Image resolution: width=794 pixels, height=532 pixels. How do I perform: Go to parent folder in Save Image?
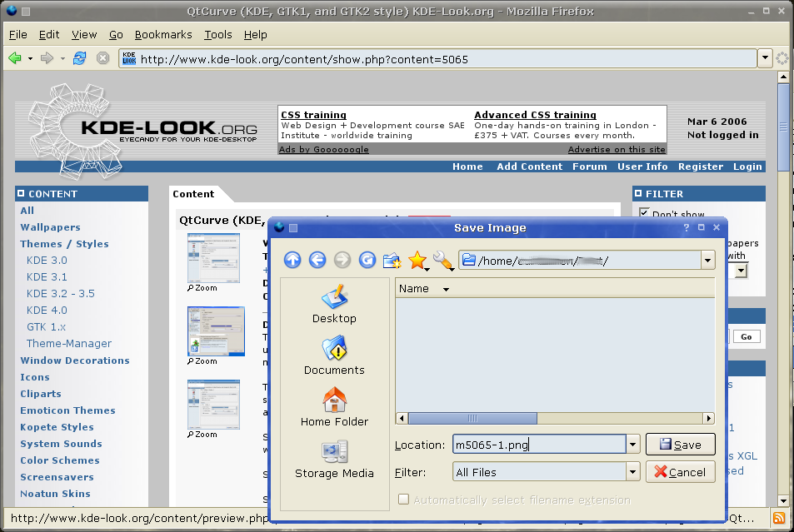pyautogui.click(x=292, y=261)
